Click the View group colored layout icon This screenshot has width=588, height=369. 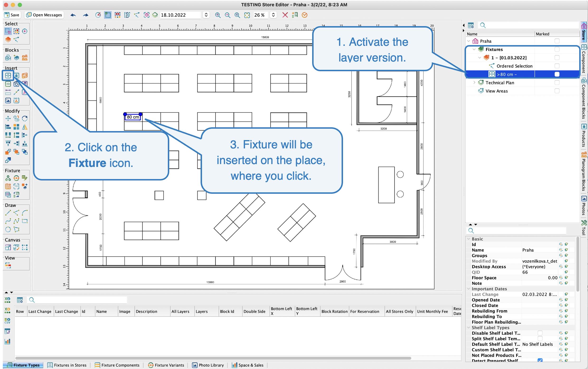(x=8, y=265)
